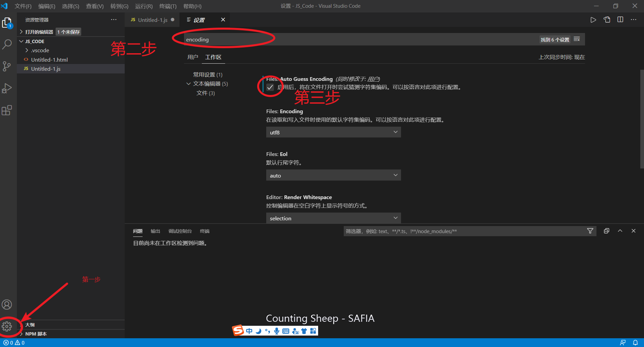Collapse the 文本编辑器 settings group

188,83
